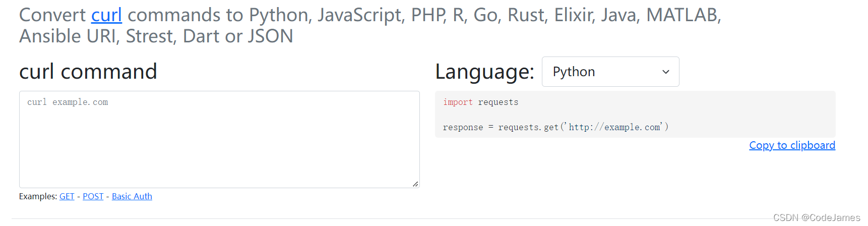Click the 'response' variable in the output code

click(463, 127)
